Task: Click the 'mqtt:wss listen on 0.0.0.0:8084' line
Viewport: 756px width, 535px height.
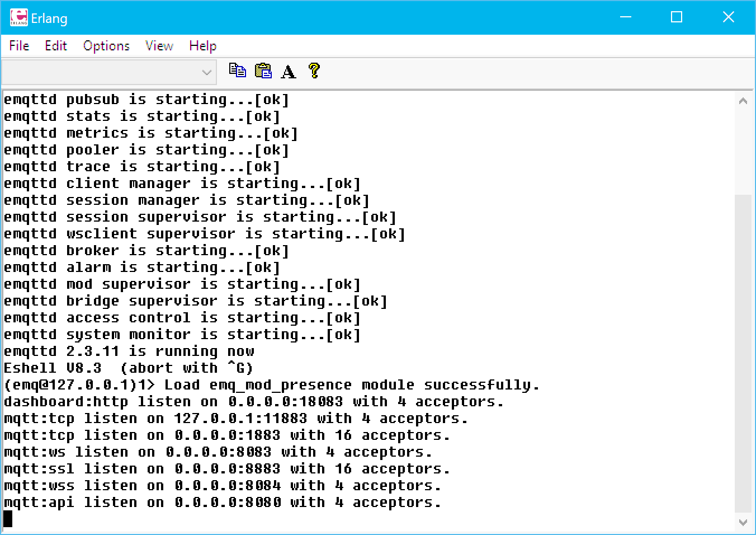Action: pyautogui.click(x=223, y=486)
